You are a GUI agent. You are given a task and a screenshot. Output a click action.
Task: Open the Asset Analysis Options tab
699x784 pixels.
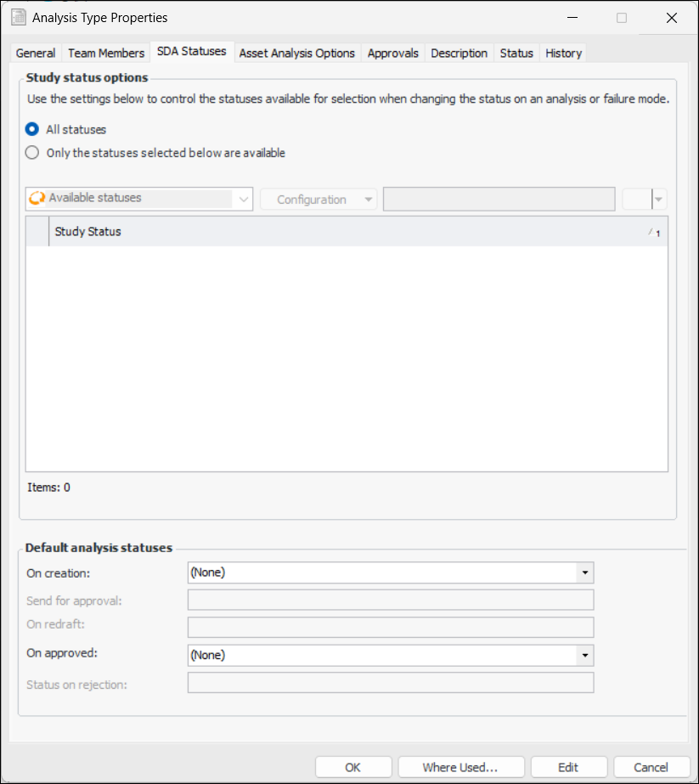coord(297,53)
